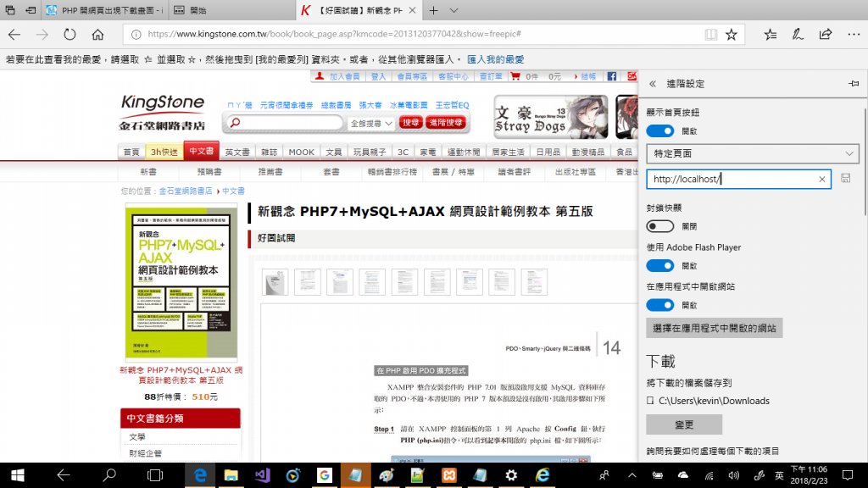Open the 英文書 menu tab

coord(237,152)
